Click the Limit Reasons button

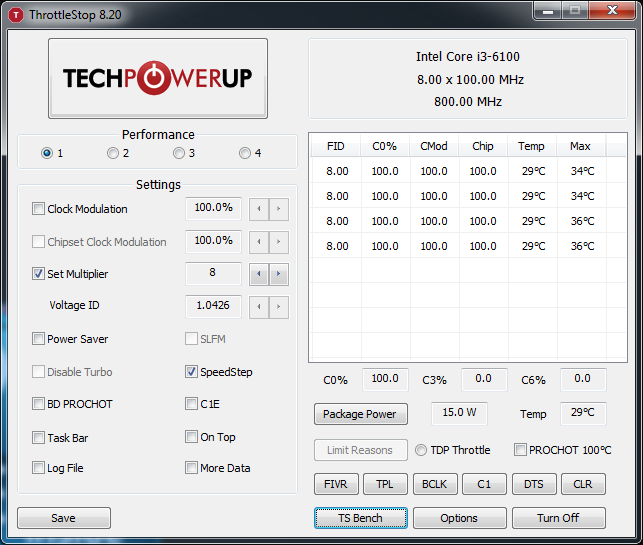361,450
